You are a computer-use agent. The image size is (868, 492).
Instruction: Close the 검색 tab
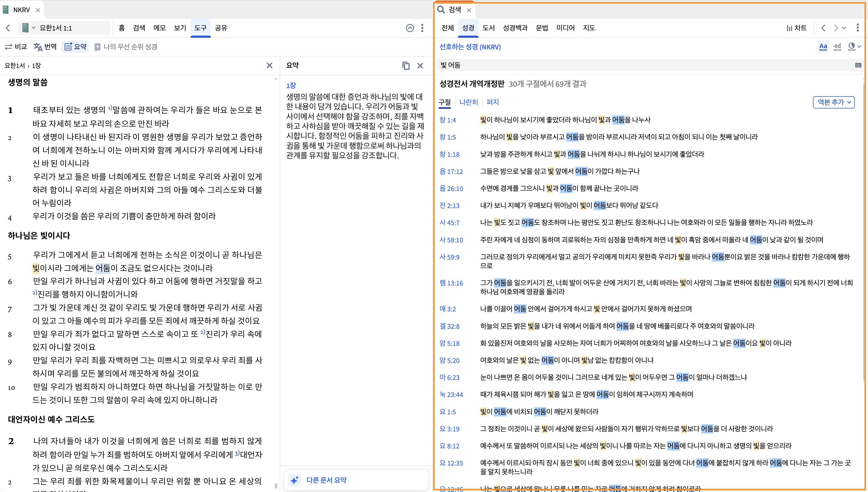point(469,10)
